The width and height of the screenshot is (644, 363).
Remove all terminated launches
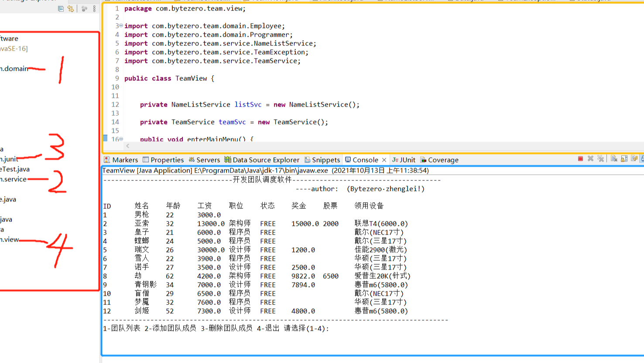(x=600, y=159)
